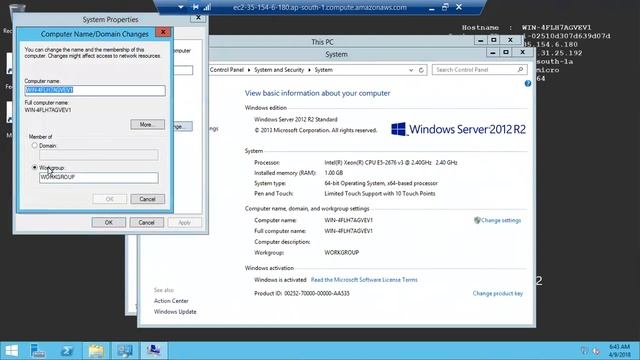Open PowerShell from the taskbar

click(67, 351)
